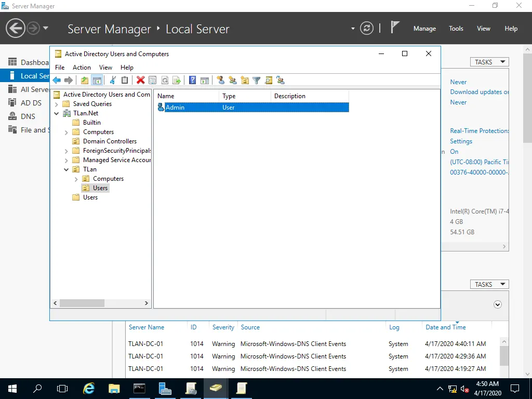Open filter options using funnel icon
Screen dimensions: 532x399
(257, 81)
